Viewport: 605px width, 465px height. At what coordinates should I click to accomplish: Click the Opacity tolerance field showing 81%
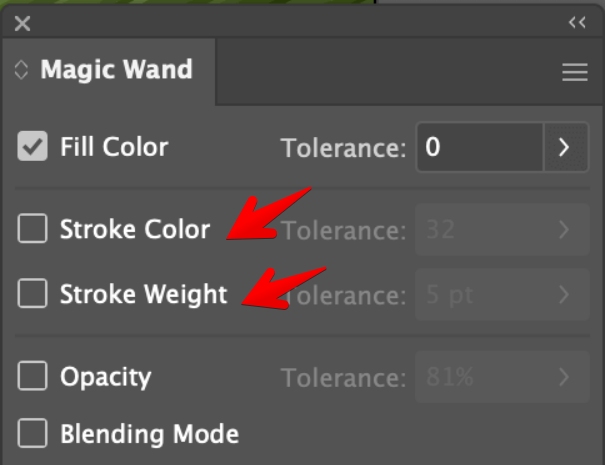[x=479, y=377]
